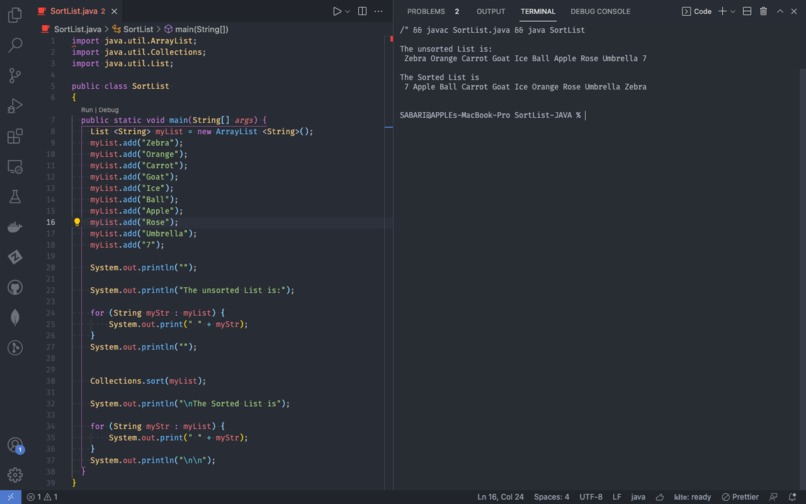Image resolution: width=806 pixels, height=504 pixels.
Task: Run the Java file with the play button
Action: tap(337, 11)
